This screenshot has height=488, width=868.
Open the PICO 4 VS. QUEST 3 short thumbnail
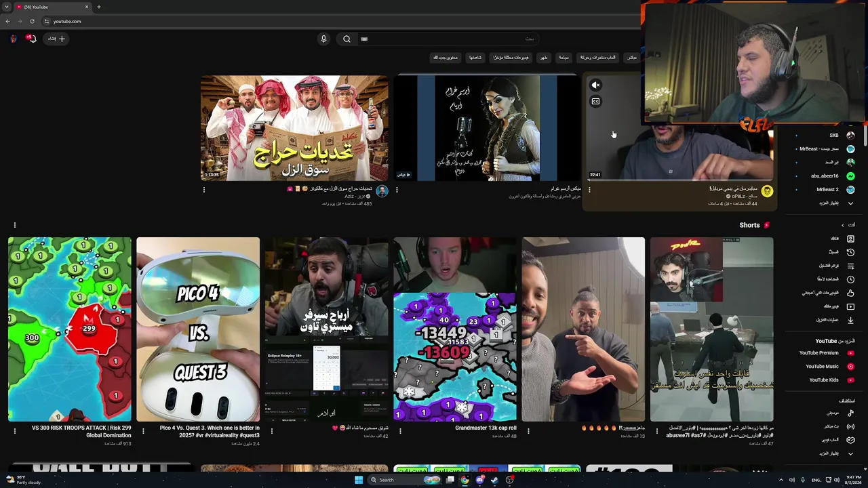198,329
